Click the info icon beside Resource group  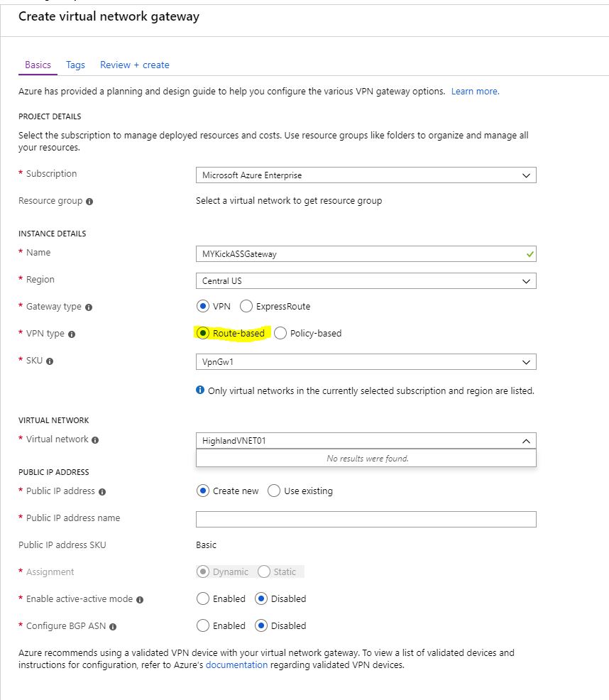88,201
